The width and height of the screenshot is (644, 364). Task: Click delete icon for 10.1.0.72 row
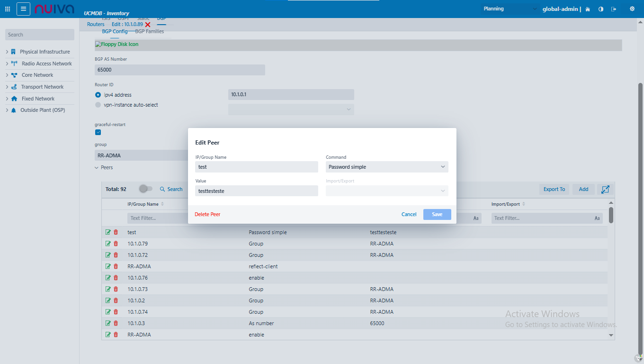click(116, 255)
